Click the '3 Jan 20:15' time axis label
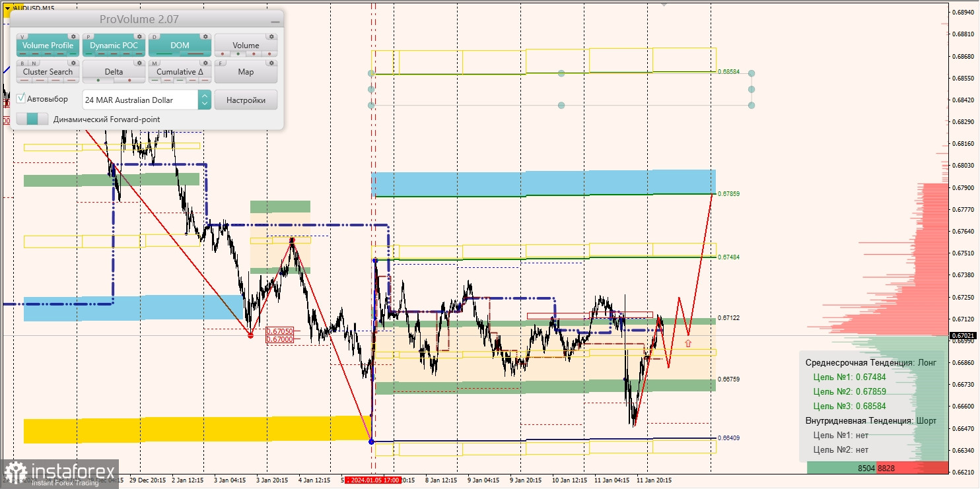980x489 pixels. click(273, 480)
